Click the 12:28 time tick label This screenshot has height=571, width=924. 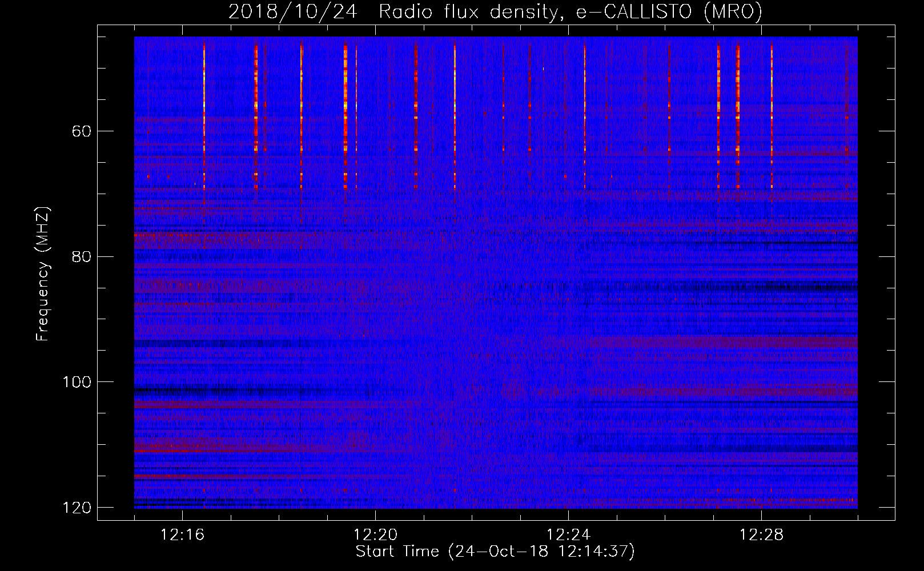(761, 535)
